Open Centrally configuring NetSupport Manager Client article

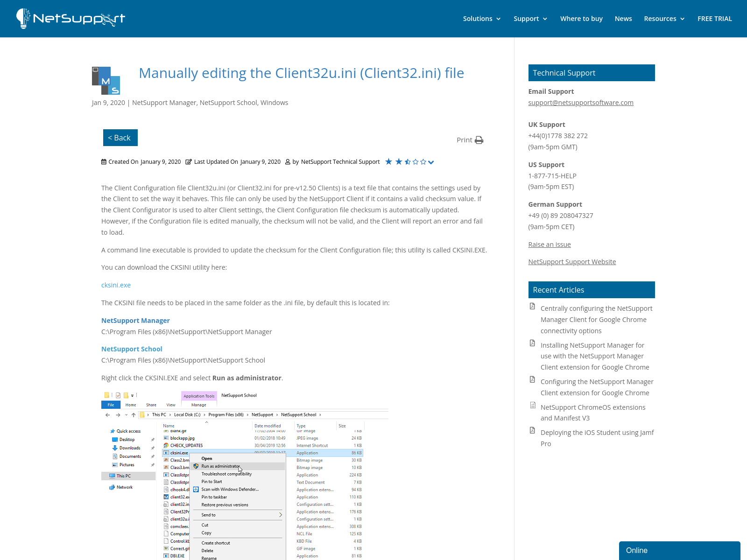tap(596, 320)
